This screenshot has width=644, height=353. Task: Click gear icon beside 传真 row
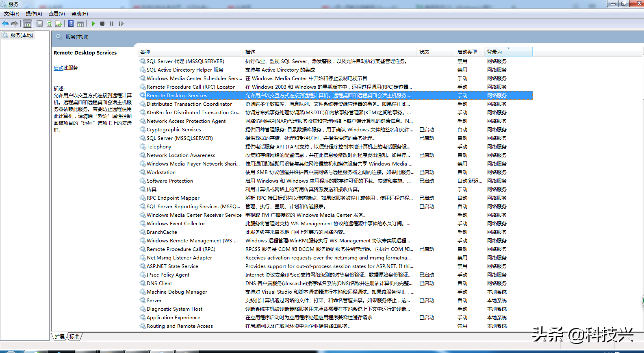pos(143,189)
